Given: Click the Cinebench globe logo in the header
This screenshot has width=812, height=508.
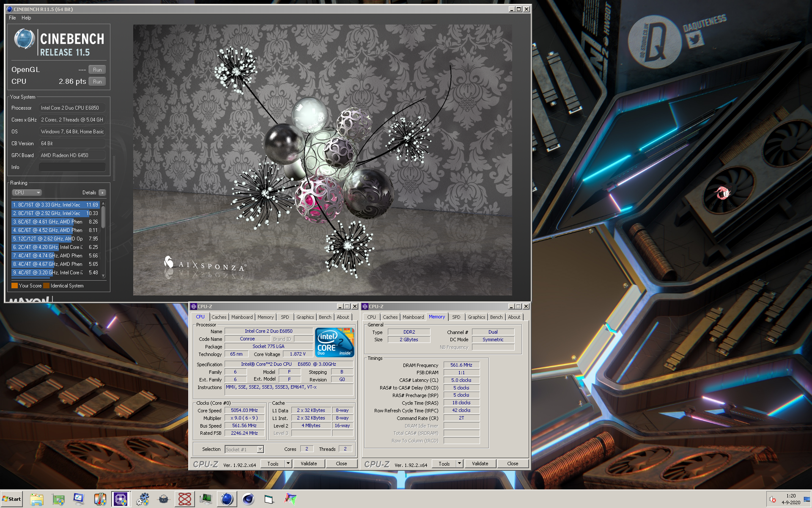Looking at the screenshot, I should (x=24, y=39).
